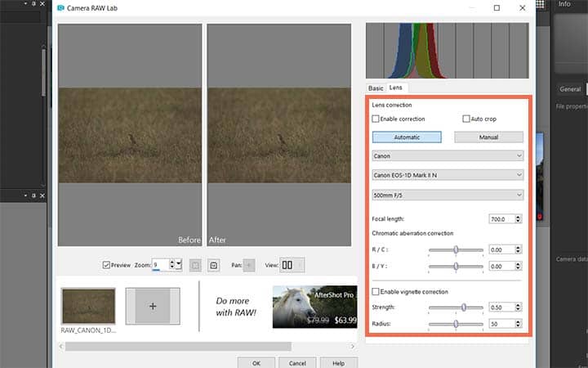Click the B / Y value spinner
Image resolution: width=588 pixels, height=368 pixels.
coord(519,267)
